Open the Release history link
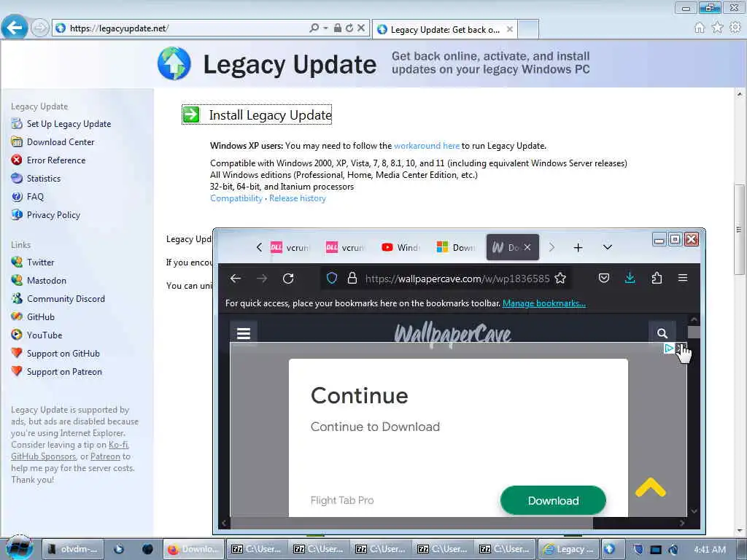Image resolution: width=747 pixels, height=560 pixels. (x=298, y=198)
